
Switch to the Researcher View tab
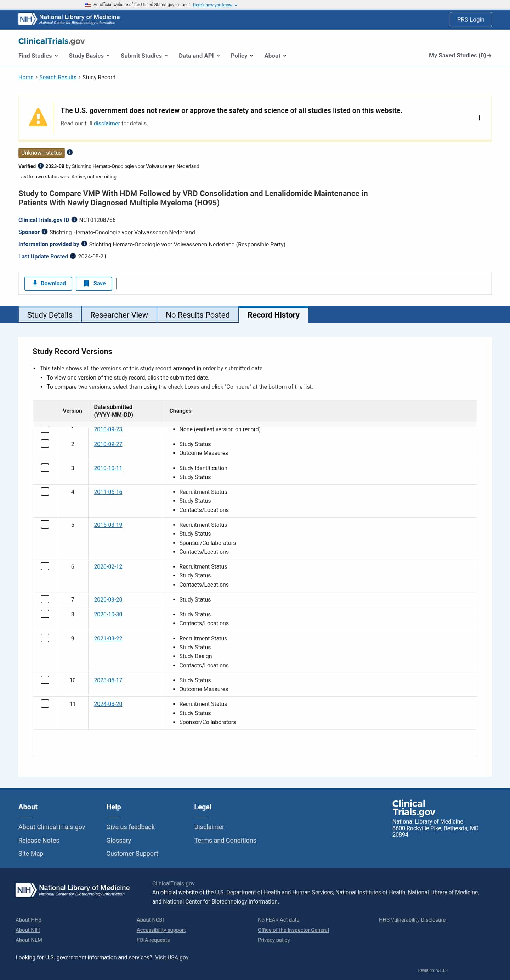click(119, 315)
